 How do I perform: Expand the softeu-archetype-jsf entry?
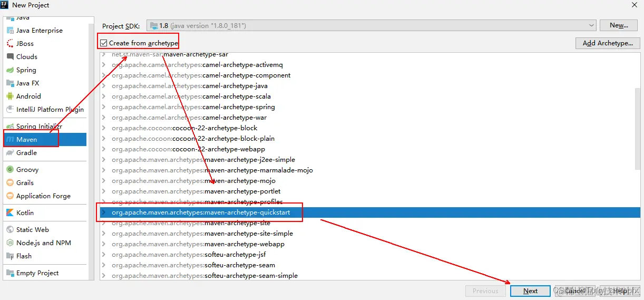[104, 255]
